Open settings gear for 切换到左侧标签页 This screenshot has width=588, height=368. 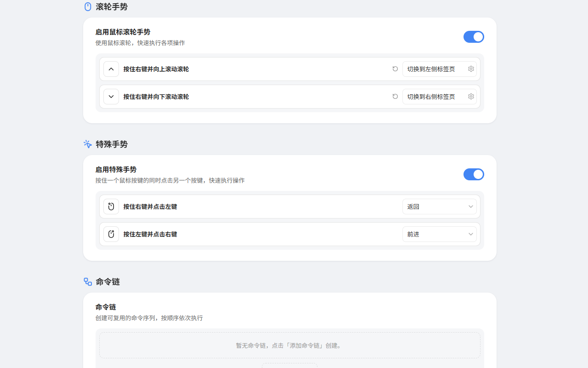pyautogui.click(x=471, y=69)
